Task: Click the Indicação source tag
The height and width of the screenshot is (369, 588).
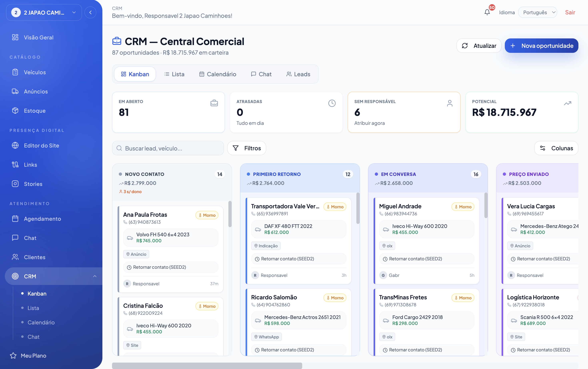Action: click(x=266, y=246)
